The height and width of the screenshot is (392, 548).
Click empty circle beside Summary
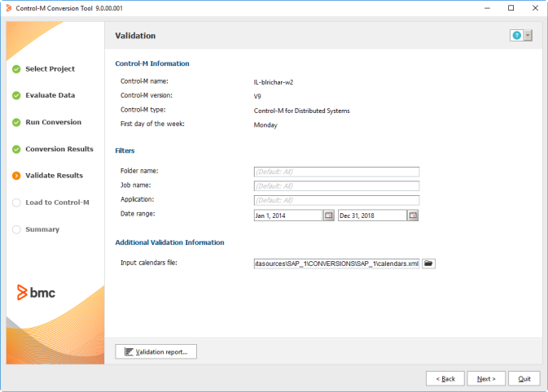point(16,229)
